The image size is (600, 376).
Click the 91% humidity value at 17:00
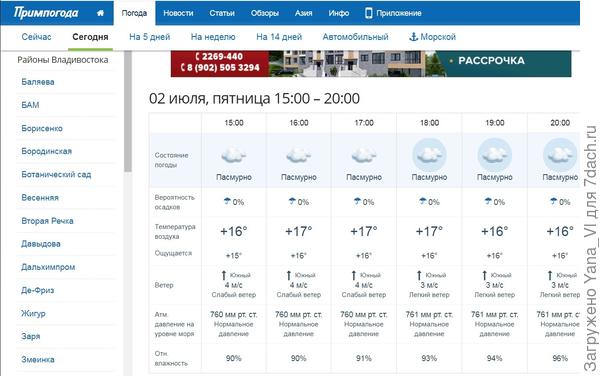(x=364, y=358)
